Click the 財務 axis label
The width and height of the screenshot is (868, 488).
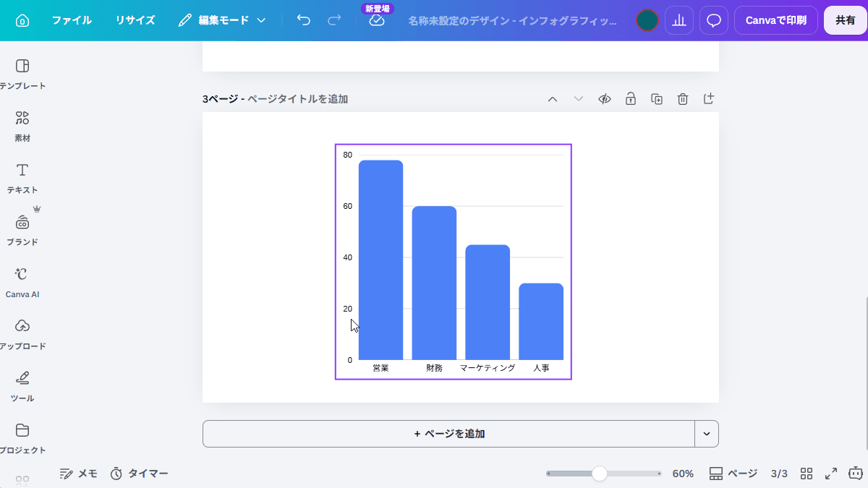(434, 368)
